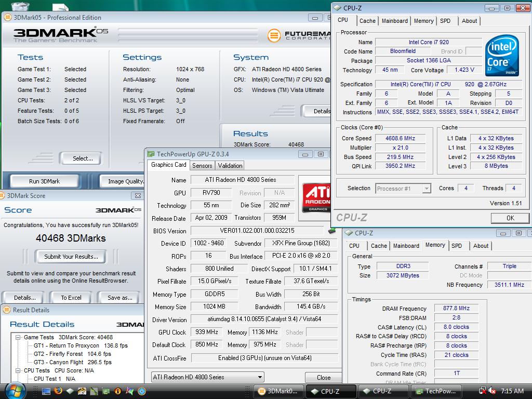Click the Run 3DMark button
The width and height of the screenshot is (532, 399).
[x=45, y=181]
